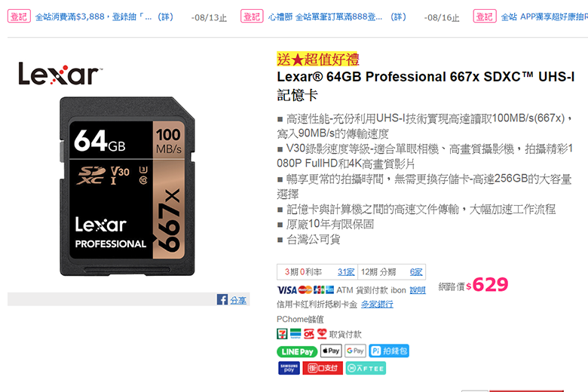Image resolution: width=588 pixels, height=392 pixels.
Task: Click the OK mart pickup icon
Action: click(308, 333)
